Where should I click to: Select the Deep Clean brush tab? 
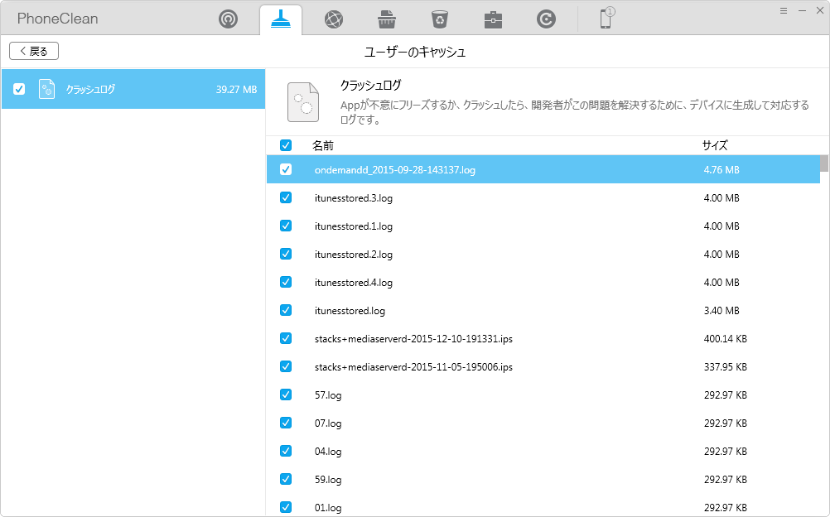point(281,20)
